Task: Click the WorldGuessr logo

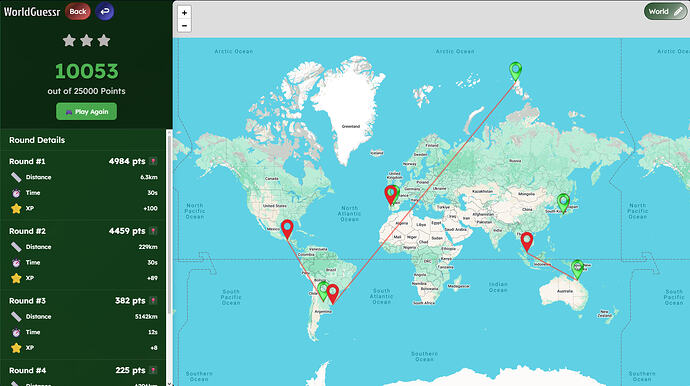Action: pyautogui.click(x=32, y=11)
